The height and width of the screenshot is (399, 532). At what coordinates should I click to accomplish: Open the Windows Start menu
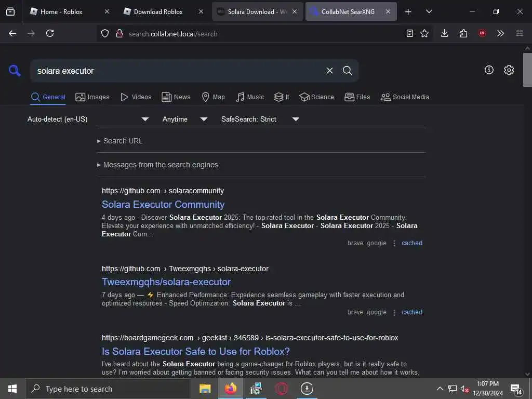point(12,389)
